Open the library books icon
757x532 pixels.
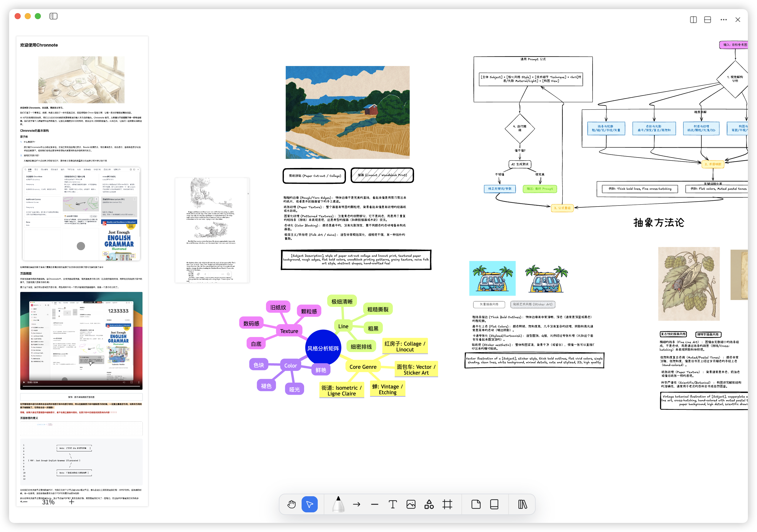click(x=522, y=504)
